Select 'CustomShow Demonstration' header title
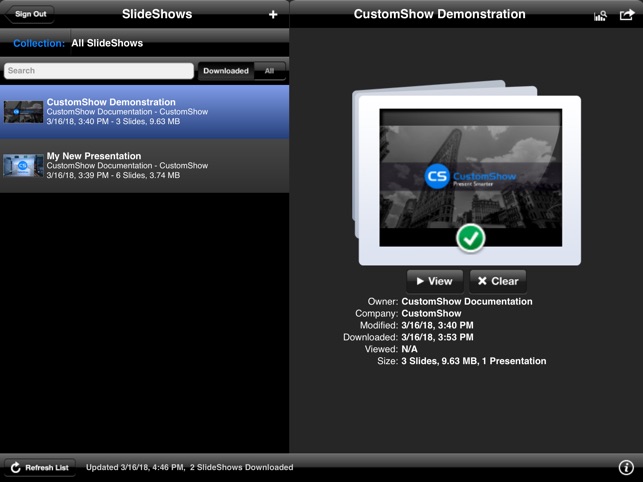Screen dimensions: 643x482 point(440,14)
